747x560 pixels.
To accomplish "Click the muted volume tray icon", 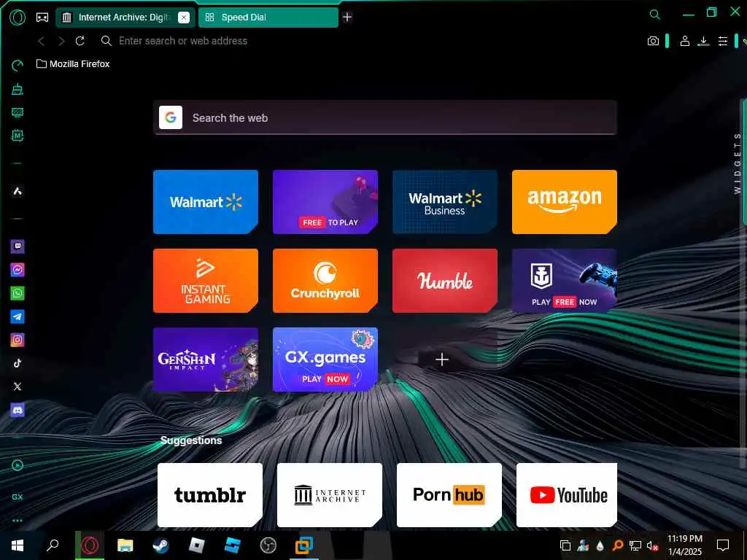I will click(x=653, y=545).
